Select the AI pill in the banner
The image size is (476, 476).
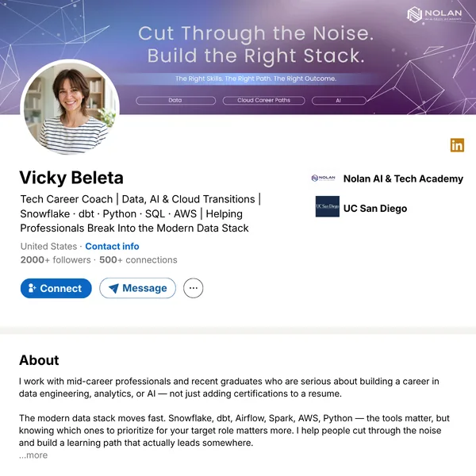(x=339, y=101)
